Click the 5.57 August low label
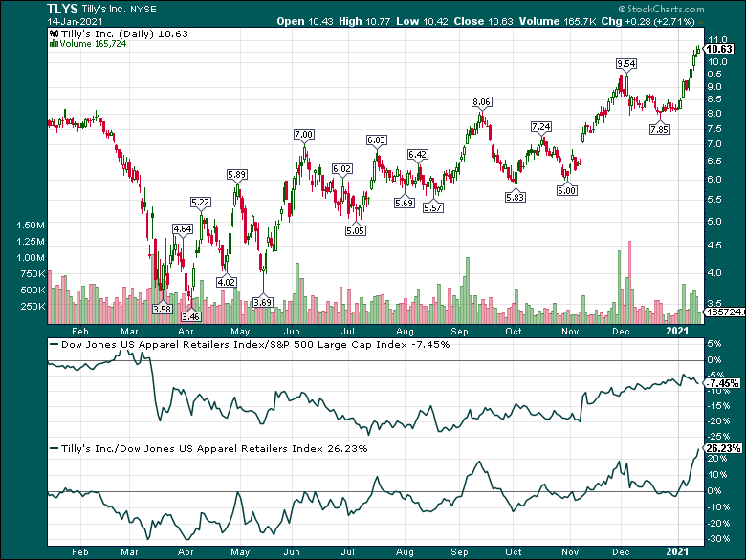 [x=432, y=207]
